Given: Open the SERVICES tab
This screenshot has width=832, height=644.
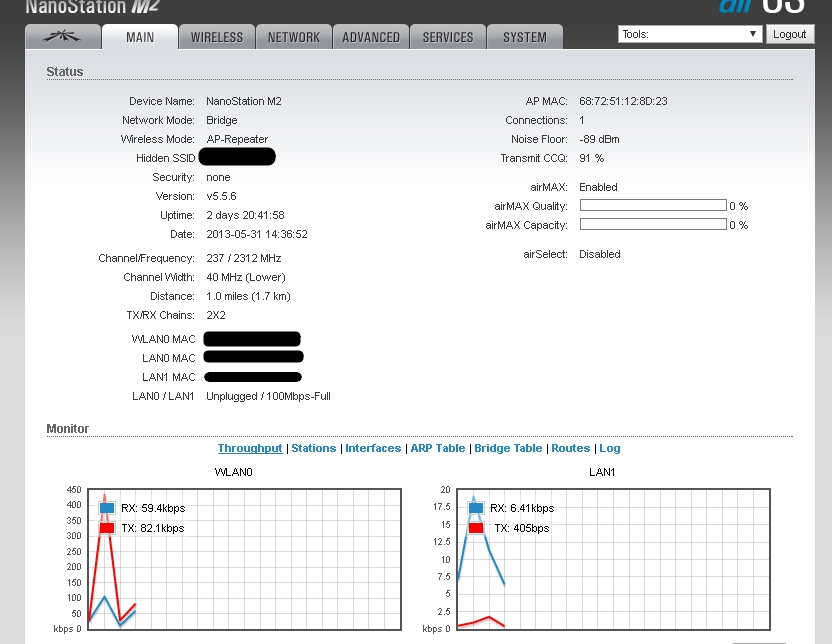Looking at the screenshot, I should [448, 37].
